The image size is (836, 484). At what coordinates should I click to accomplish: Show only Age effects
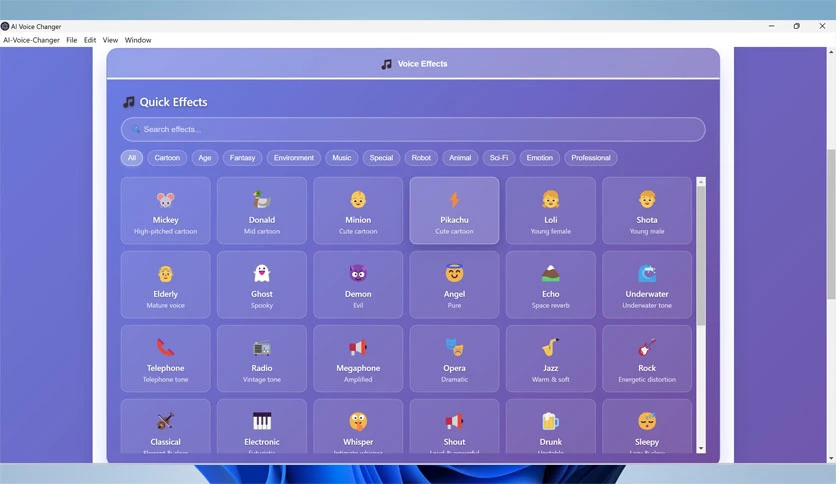coord(205,158)
